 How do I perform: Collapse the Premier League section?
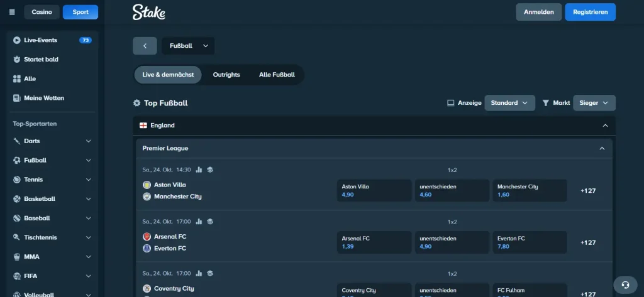602,148
